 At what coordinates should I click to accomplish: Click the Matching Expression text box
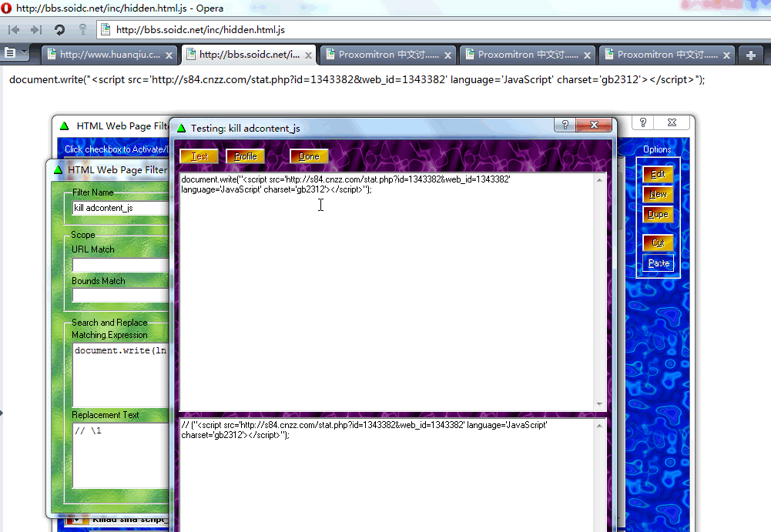121,375
